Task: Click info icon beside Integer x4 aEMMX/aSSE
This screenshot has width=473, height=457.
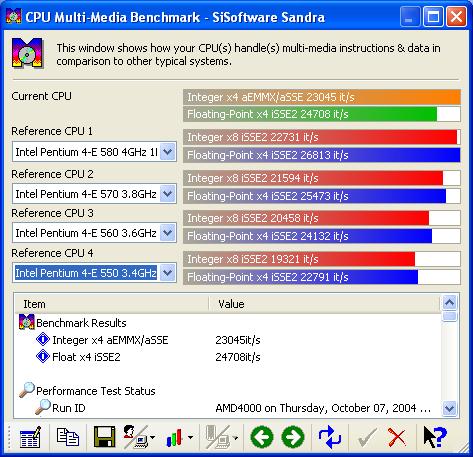Action: 43,339
